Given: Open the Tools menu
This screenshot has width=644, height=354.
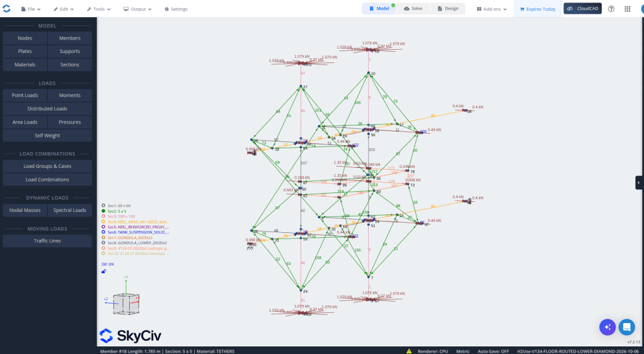Looking at the screenshot, I should pos(98,9).
